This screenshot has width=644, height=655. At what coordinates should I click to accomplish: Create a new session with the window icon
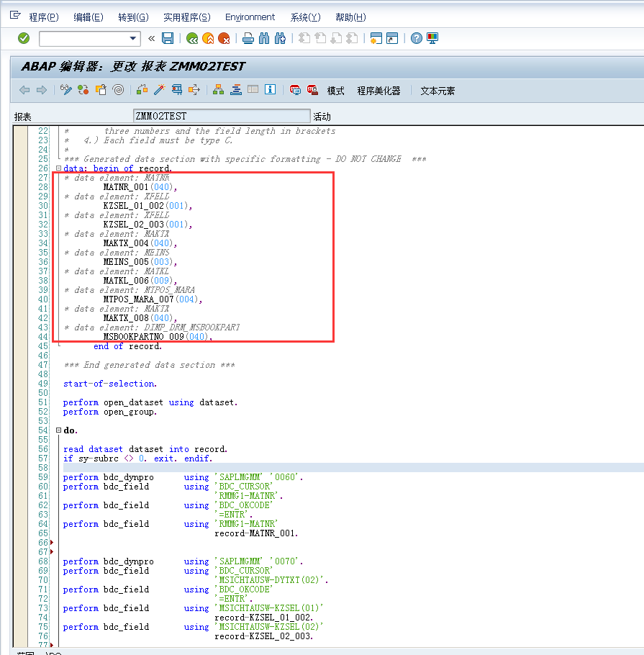click(x=377, y=39)
